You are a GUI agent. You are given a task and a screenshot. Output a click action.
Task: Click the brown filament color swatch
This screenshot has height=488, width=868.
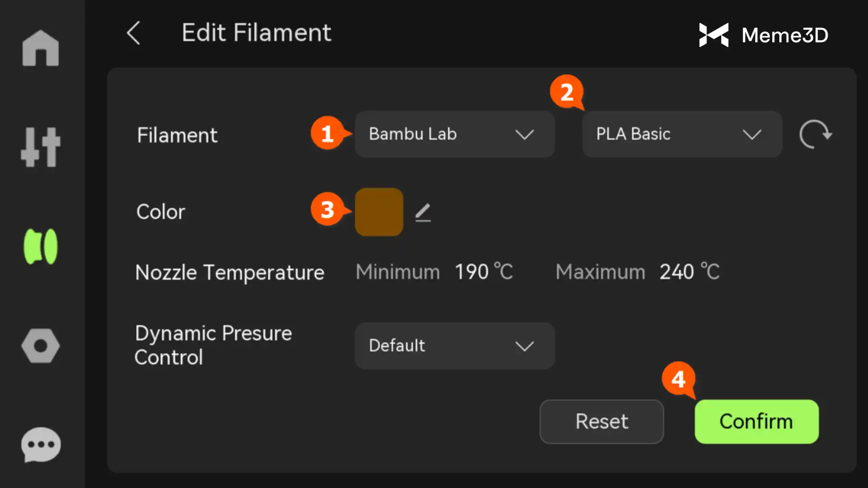(x=379, y=212)
